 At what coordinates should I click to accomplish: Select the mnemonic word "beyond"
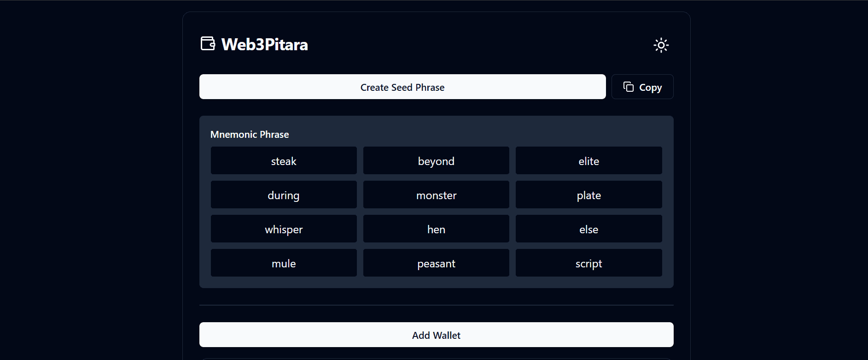tap(436, 160)
